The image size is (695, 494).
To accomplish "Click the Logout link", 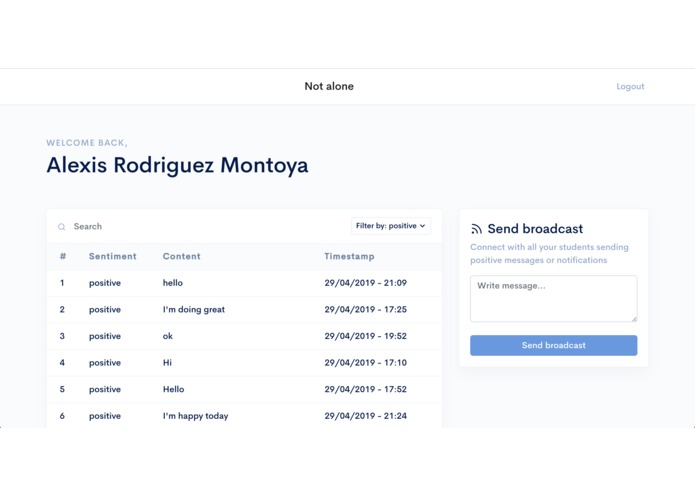I will pos(630,86).
